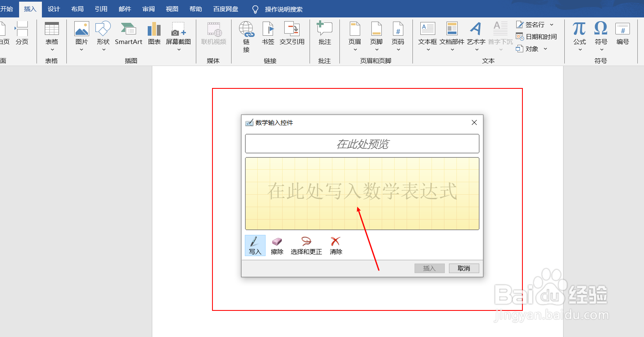Switch to the 擦除 eraser tool
This screenshot has width=644, height=337.
[277, 245]
